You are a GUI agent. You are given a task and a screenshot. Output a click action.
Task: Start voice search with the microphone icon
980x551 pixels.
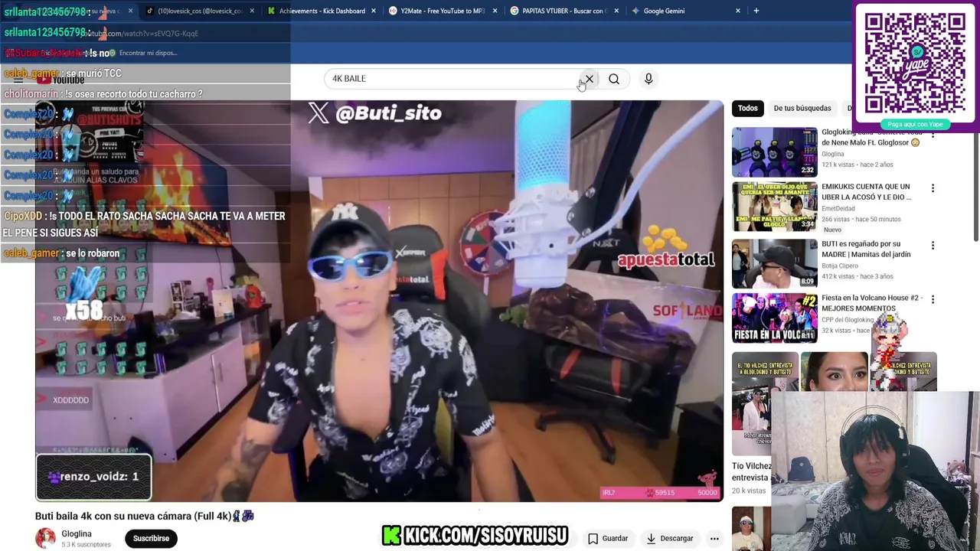[x=648, y=79]
